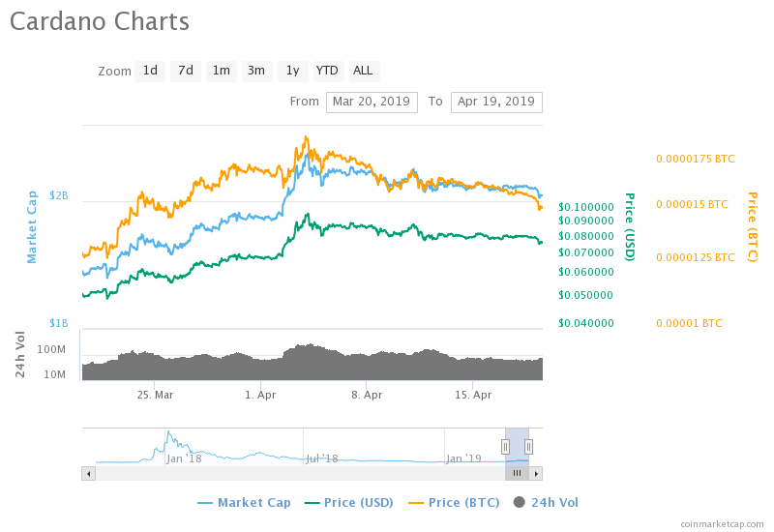Screen dimensions: 774x532
Task: Click the navigator scrollbar track
Action: click(300, 474)
